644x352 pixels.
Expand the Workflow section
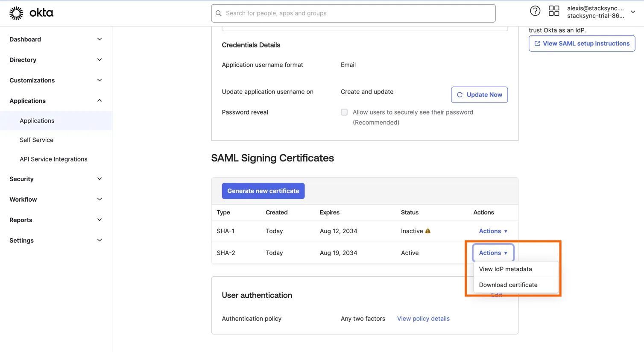click(x=56, y=199)
